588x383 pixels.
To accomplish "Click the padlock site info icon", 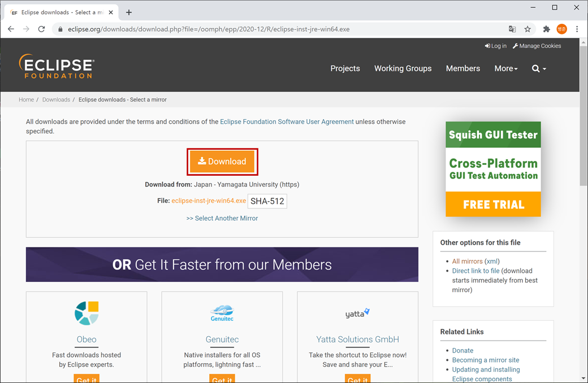I will [60, 29].
